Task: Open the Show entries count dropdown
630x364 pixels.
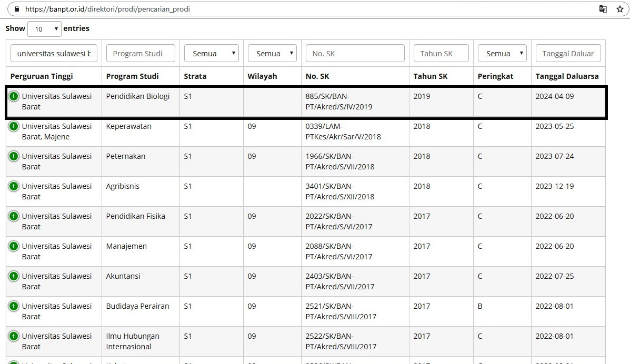Action: [44, 29]
